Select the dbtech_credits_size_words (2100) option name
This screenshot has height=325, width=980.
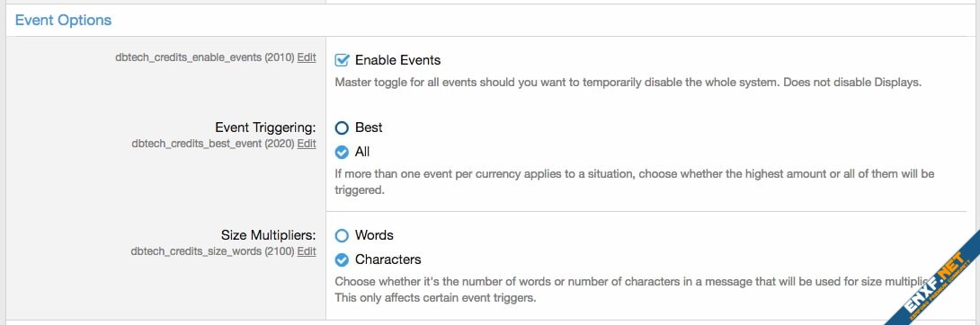[x=212, y=251]
